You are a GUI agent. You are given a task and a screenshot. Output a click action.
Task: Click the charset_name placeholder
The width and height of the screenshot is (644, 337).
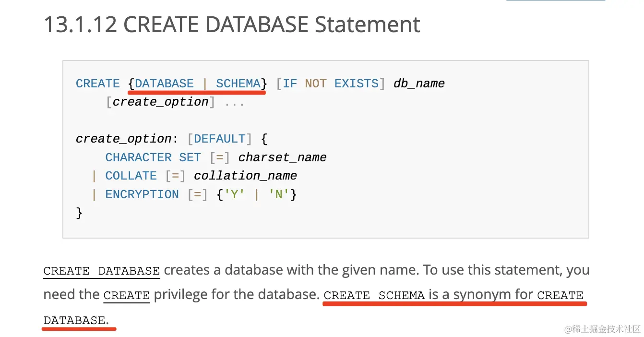click(282, 157)
